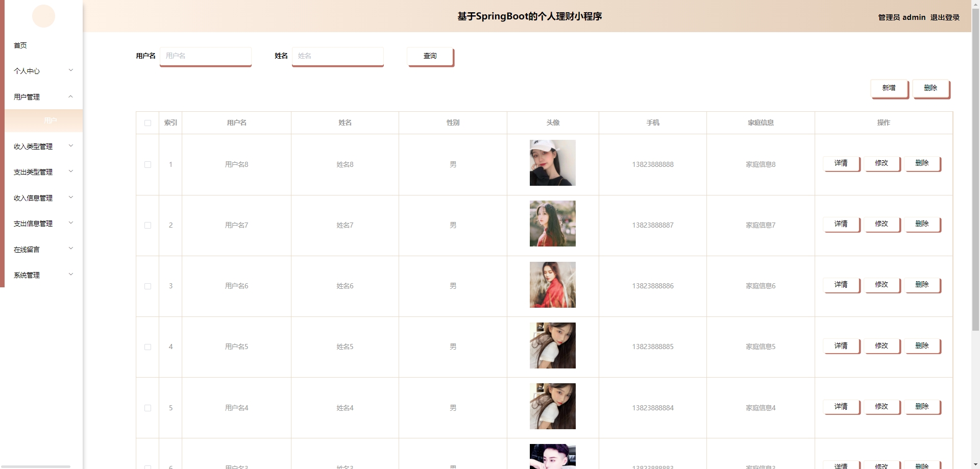
Task: Click the 查询 search button
Action: [x=430, y=56]
